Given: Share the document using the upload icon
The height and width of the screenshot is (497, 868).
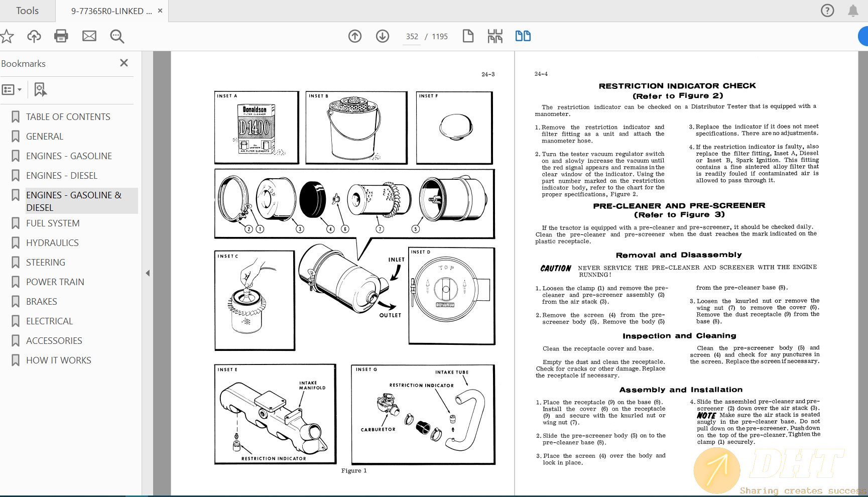Looking at the screenshot, I should (x=34, y=36).
